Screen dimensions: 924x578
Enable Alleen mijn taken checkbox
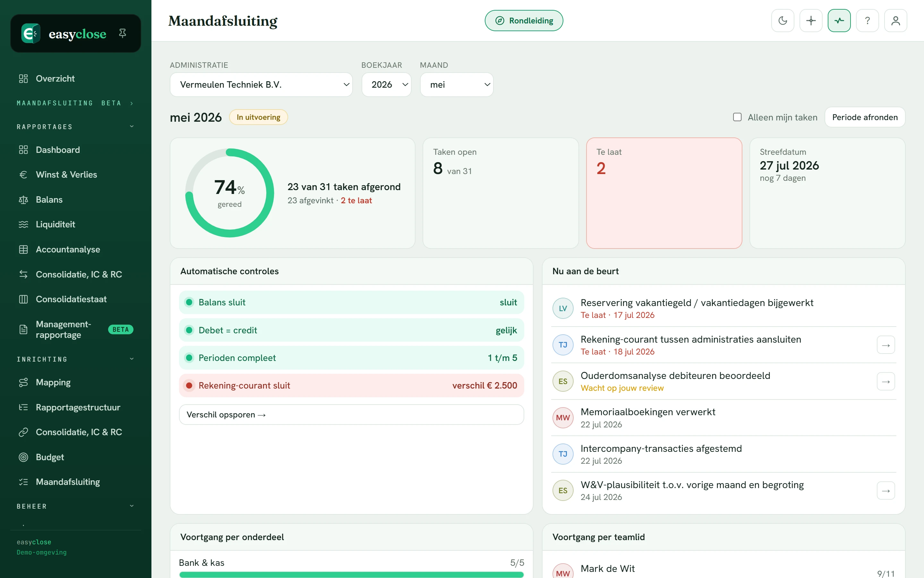pyautogui.click(x=737, y=117)
